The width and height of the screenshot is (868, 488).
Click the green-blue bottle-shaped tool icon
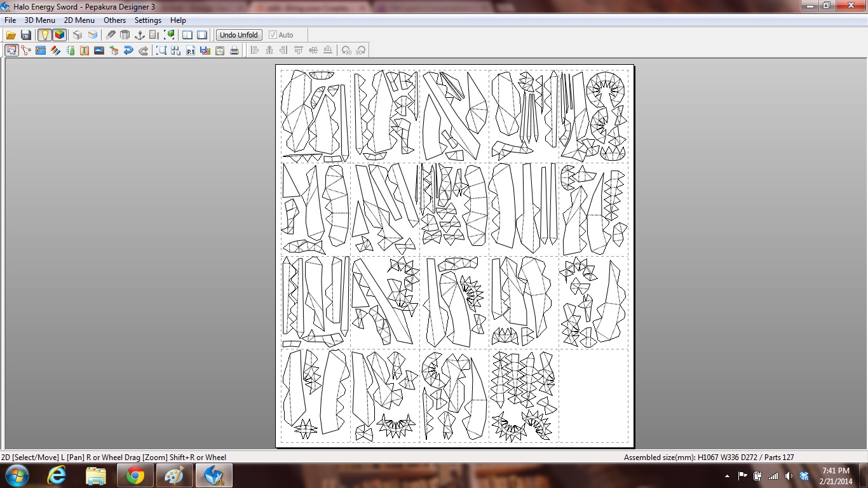coord(70,51)
